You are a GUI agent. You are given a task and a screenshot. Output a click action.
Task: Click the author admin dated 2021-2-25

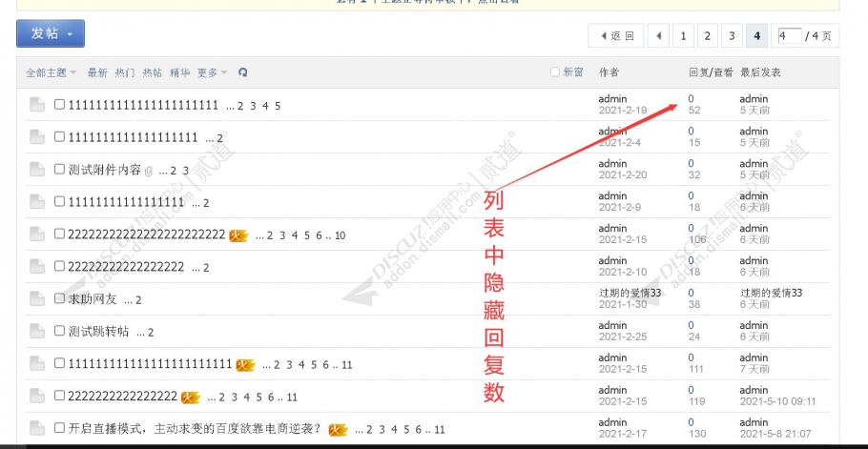(x=612, y=325)
